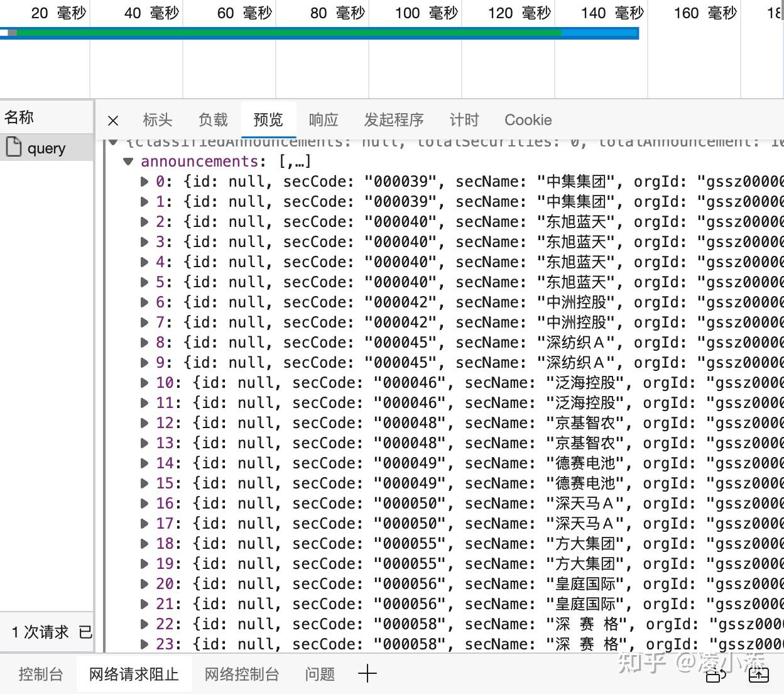Close the request details pane
The height and width of the screenshot is (694, 784).
pos(113,120)
